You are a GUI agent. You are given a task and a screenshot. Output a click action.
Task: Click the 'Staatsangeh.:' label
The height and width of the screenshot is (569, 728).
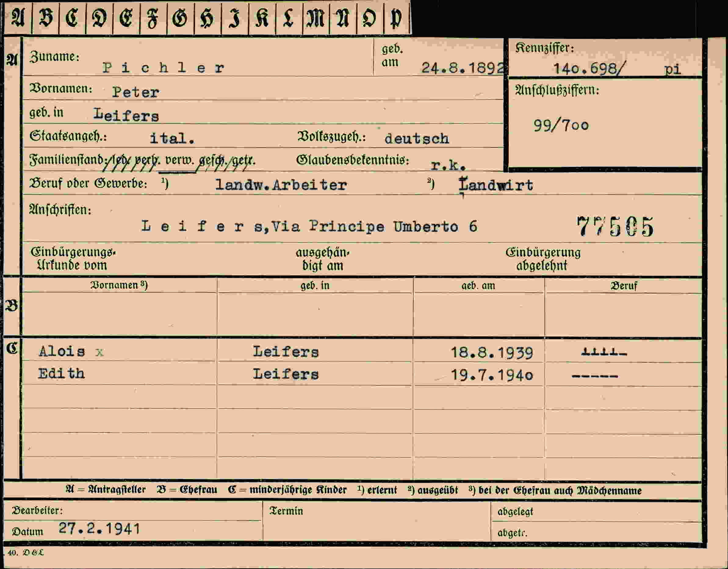pos(68,136)
